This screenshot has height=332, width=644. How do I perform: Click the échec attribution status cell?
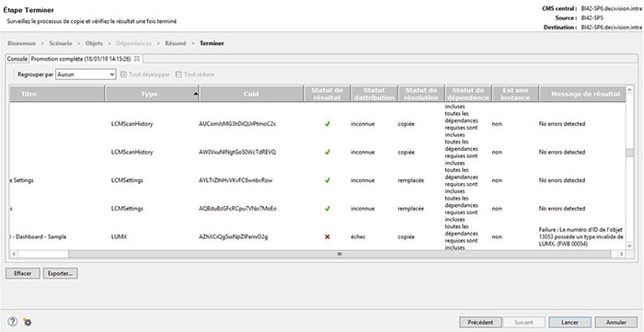coord(358,236)
